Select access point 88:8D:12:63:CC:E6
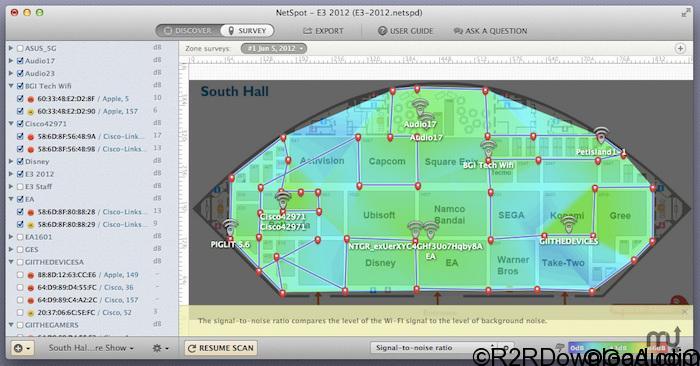Screen dimensions: 700x366 89,274
